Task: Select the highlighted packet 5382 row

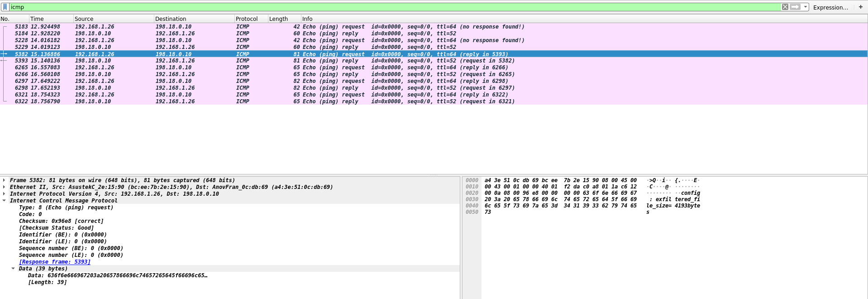Action: (434, 54)
